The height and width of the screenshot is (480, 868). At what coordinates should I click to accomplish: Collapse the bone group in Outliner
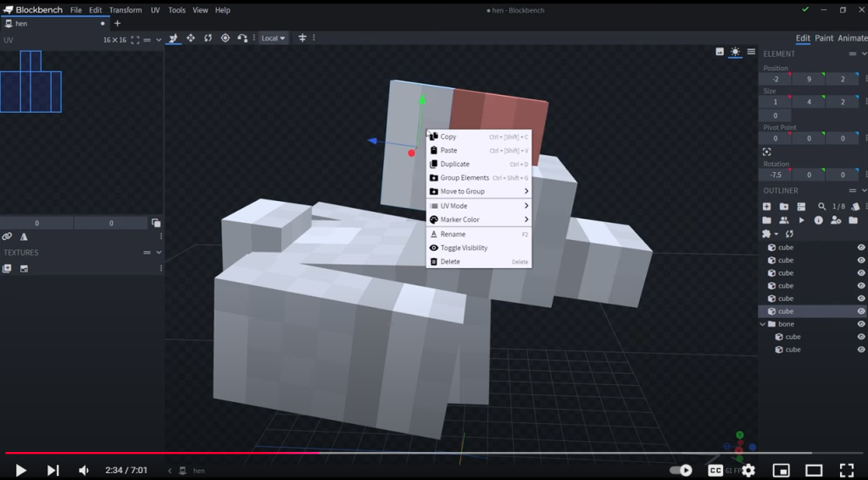(x=763, y=324)
